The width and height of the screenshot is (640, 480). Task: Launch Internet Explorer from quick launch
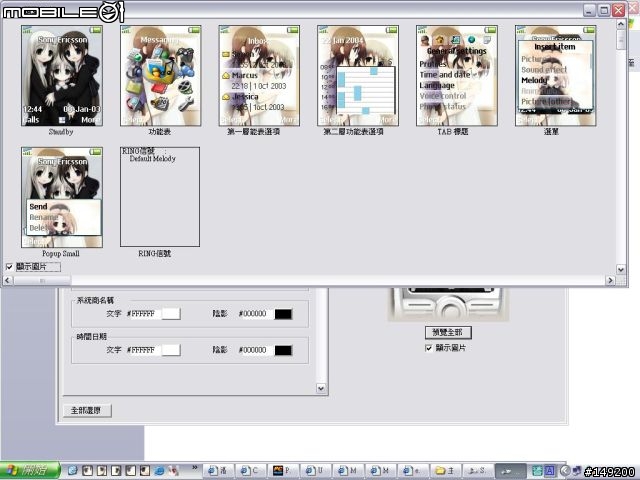point(159,471)
